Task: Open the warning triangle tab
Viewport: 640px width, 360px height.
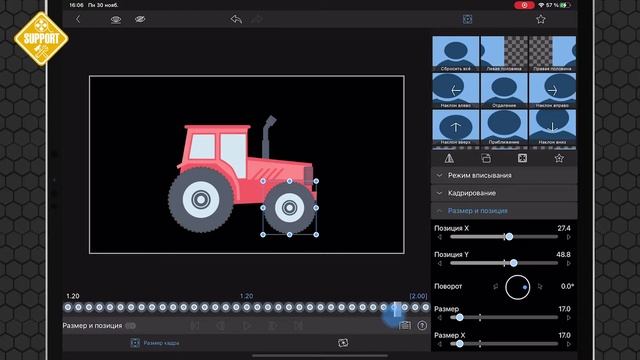Action: pyautogui.click(x=449, y=158)
